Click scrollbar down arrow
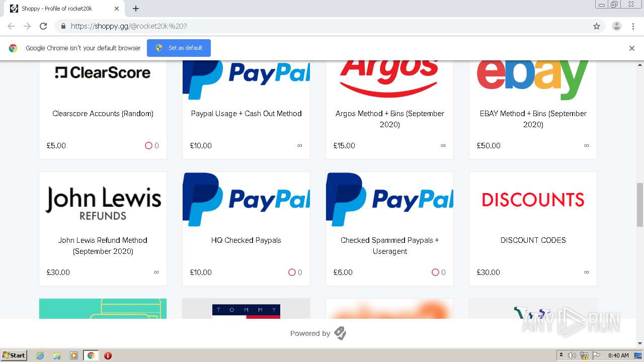 coord(640,343)
